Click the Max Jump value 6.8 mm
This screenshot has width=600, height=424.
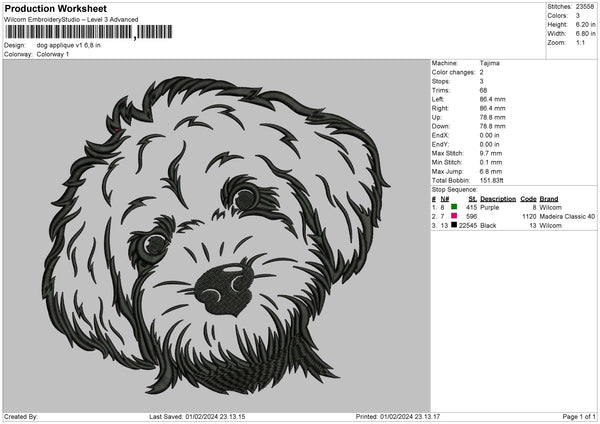coord(491,171)
